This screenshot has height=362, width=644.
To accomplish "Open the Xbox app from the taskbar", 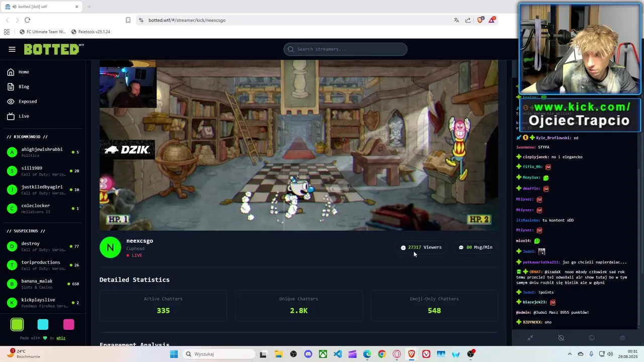I will 323,354.
